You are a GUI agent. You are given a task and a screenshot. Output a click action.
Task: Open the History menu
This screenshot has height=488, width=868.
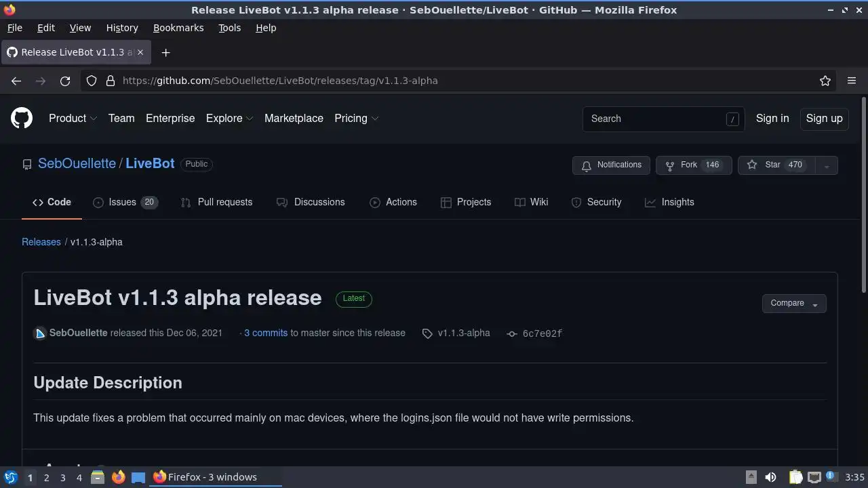point(122,28)
